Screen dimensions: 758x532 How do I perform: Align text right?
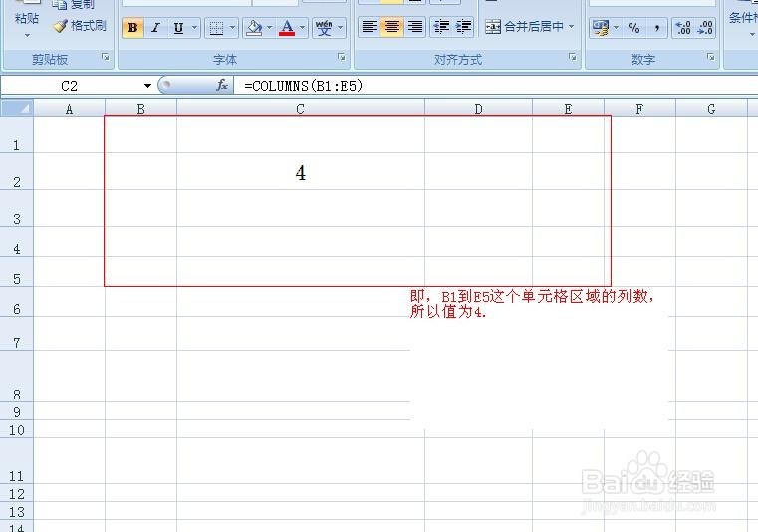[414, 26]
